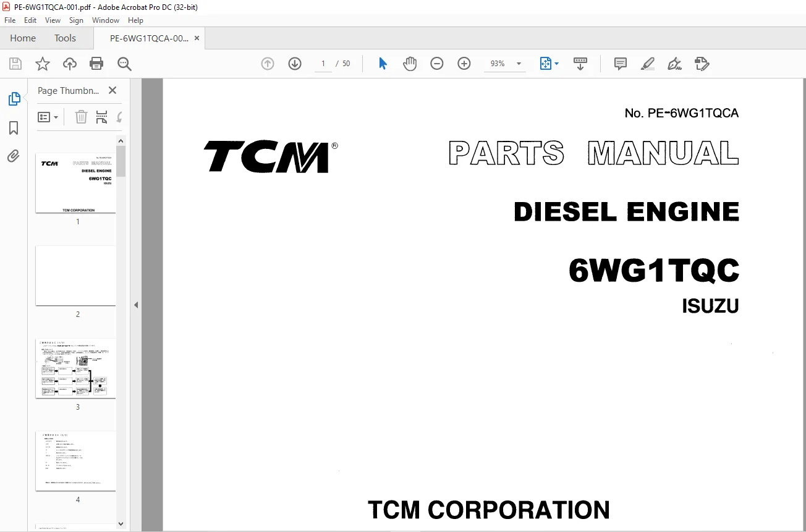Open the Edit menu

(x=30, y=20)
